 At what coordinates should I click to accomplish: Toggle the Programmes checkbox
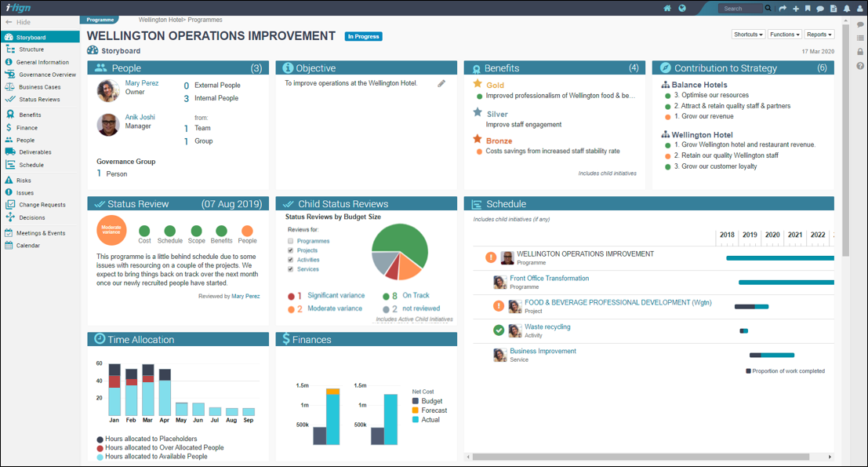[x=291, y=241]
